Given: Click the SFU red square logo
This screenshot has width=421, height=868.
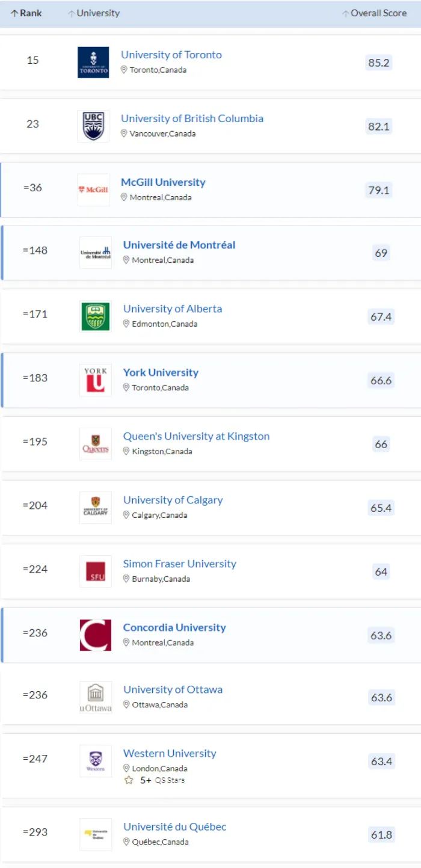Looking at the screenshot, I should coord(96,571).
